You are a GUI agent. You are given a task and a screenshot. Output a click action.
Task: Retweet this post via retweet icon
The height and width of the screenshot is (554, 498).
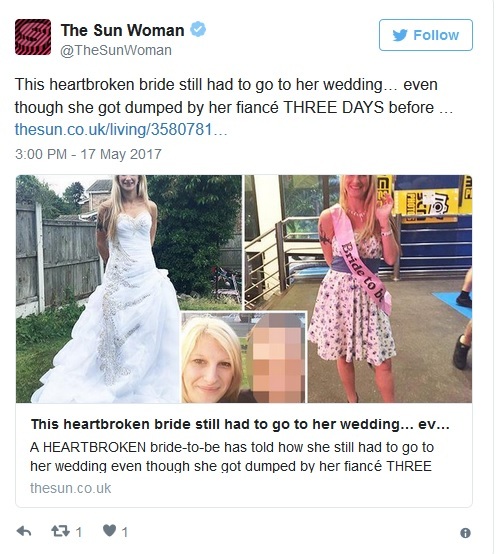[x=60, y=531]
